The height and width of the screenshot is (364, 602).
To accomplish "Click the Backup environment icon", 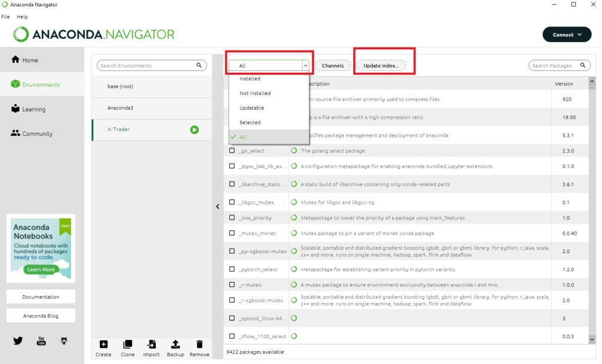I will coord(175,344).
